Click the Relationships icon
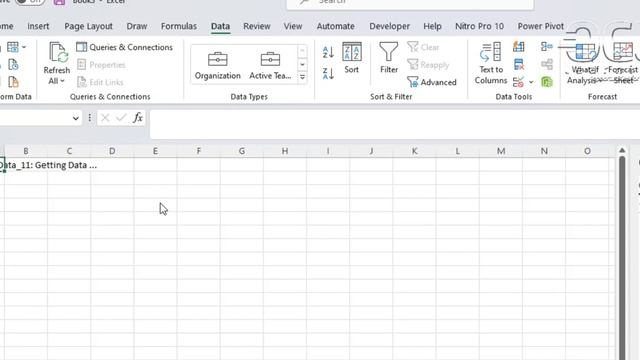640x360 pixels. 547,64
